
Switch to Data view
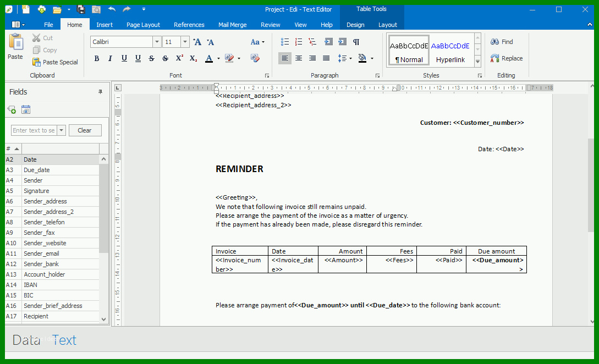(26, 340)
